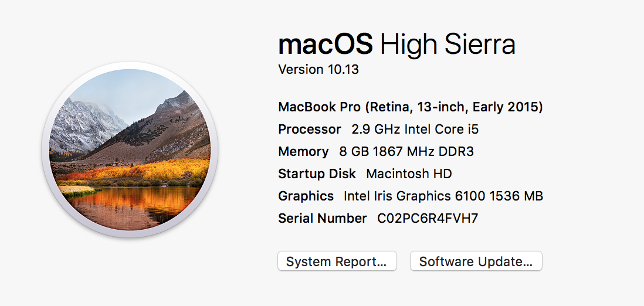This screenshot has width=644, height=306.
Task: Click the Version 10.13 text
Action: pyautogui.click(x=318, y=69)
